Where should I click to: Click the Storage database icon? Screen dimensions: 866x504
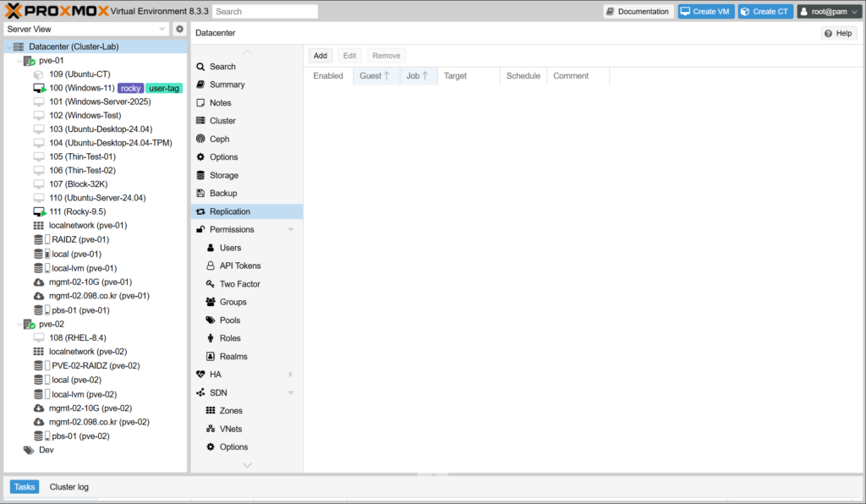[x=200, y=175]
